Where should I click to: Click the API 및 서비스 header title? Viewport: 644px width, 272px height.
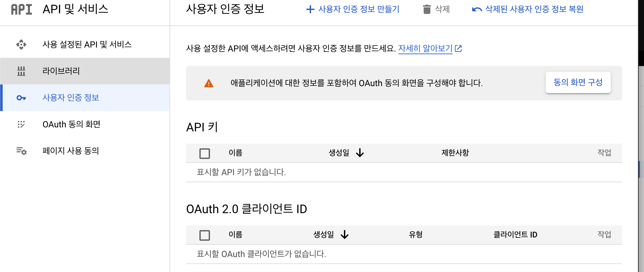[x=75, y=9]
